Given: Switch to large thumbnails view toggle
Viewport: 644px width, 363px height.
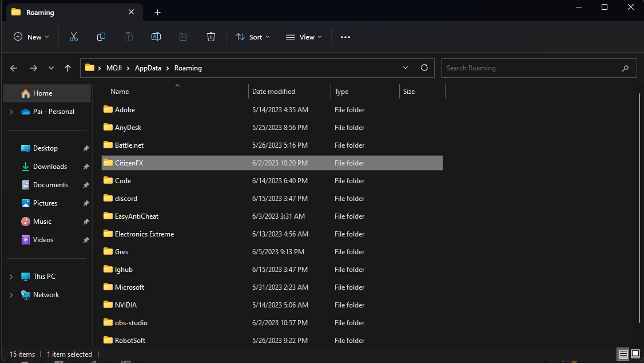Looking at the screenshot, I should coord(635,354).
